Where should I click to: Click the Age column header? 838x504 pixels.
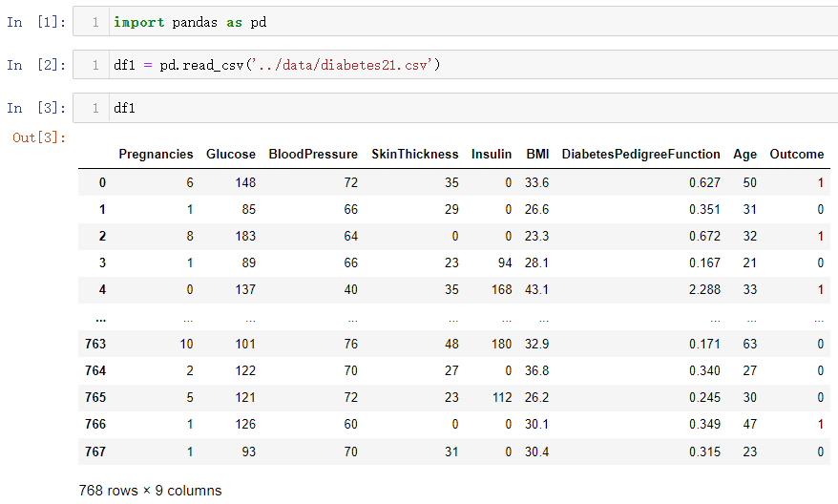coord(745,155)
